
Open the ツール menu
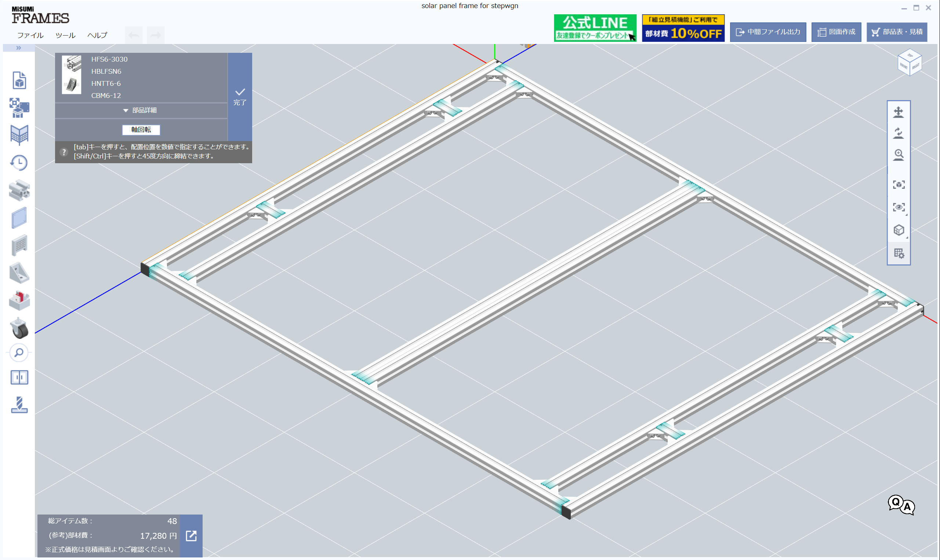coord(65,35)
